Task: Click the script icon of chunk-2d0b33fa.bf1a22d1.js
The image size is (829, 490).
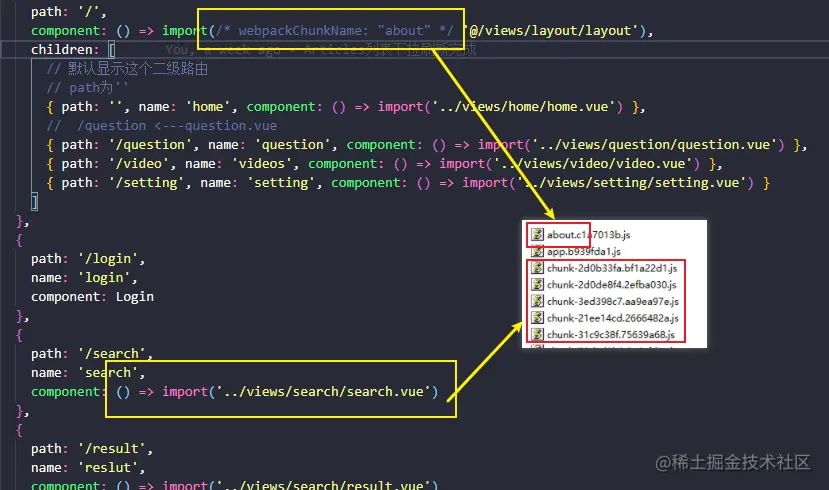Action: tap(537, 267)
